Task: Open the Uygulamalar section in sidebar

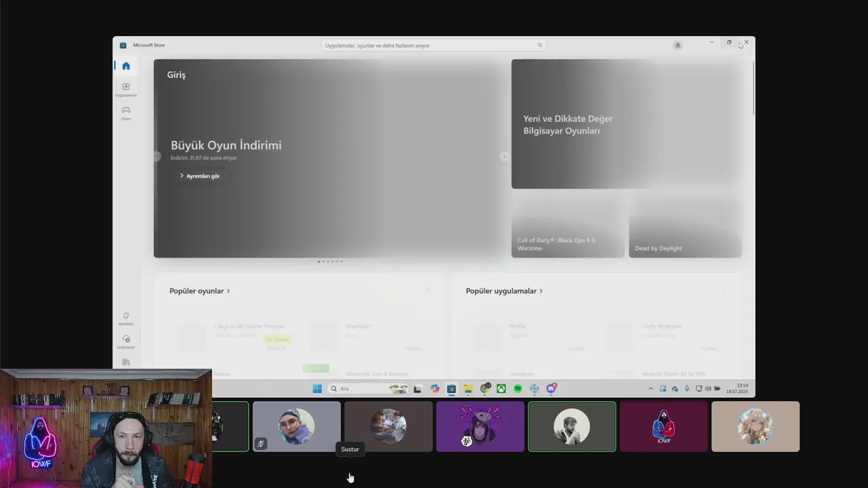Action: [x=126, y=89]
